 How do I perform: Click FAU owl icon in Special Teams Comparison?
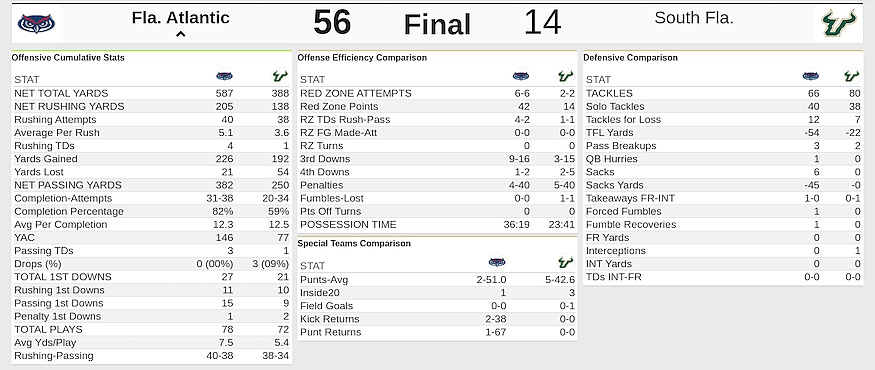tap(497, 262)
